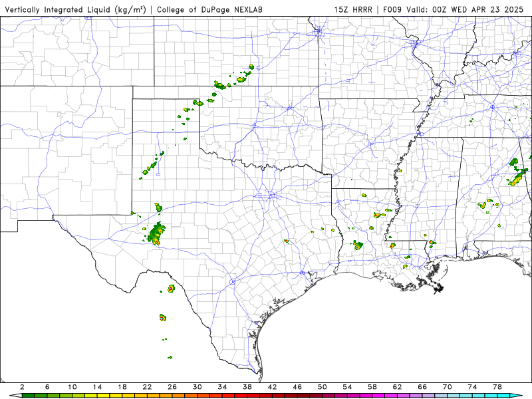Click the legend value 2

(22, 387)
